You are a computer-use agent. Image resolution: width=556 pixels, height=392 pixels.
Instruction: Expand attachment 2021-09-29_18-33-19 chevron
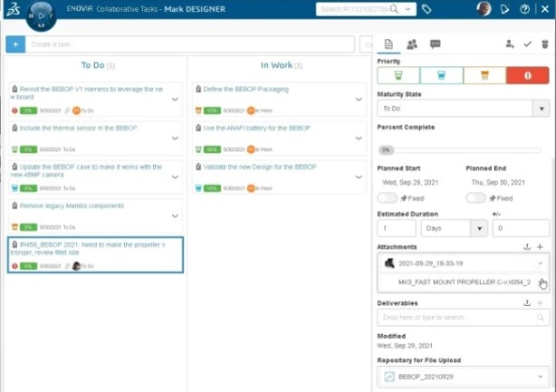(541, 263)
